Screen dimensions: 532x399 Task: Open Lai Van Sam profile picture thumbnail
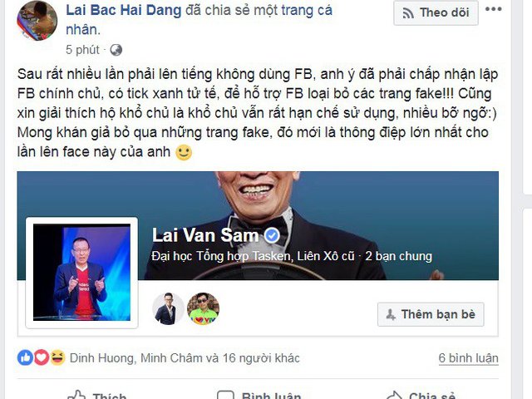pyautogui.click(x=81, y=273)
